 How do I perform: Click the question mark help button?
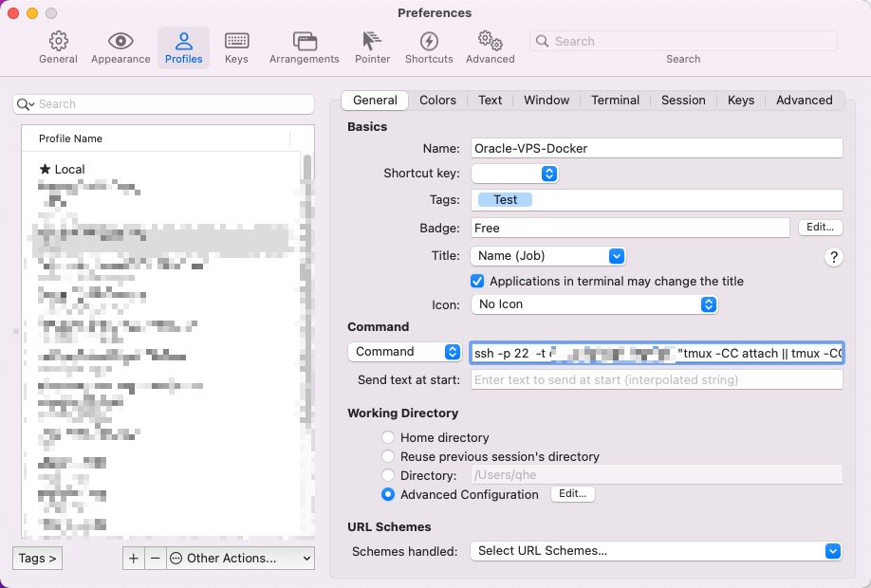point(833,257)
